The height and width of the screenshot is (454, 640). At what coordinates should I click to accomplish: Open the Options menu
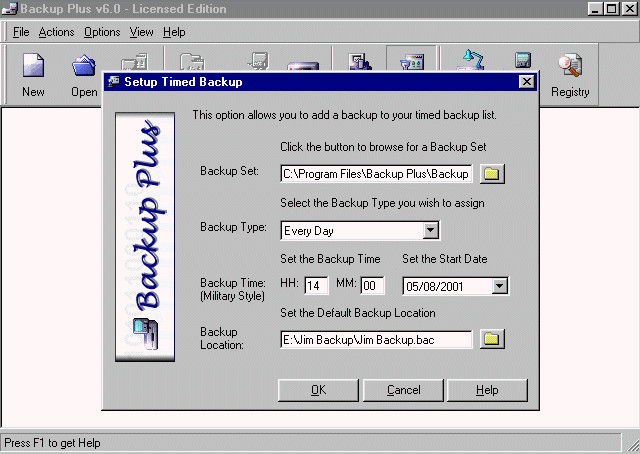[102, 32]
